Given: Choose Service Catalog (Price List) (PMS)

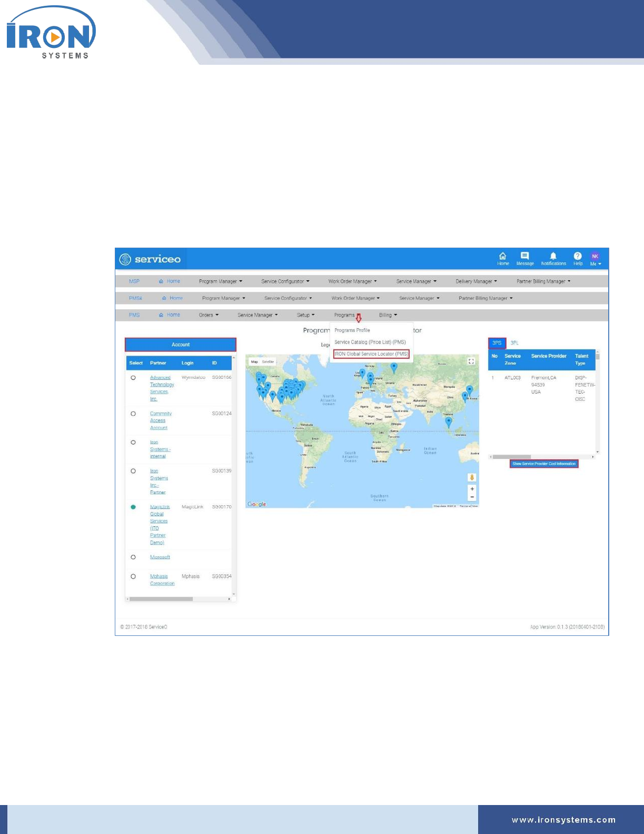Looking at the screenshot, I should (x=370, y=342).
